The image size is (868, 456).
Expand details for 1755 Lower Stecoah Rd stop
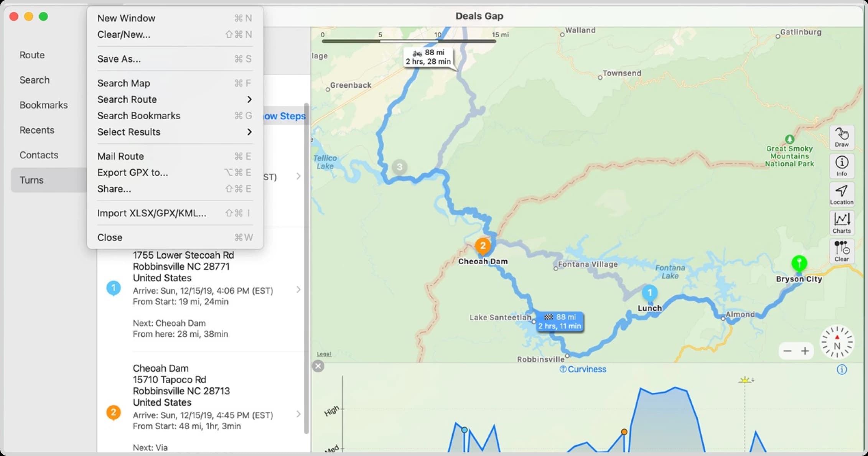pos(298,290)
